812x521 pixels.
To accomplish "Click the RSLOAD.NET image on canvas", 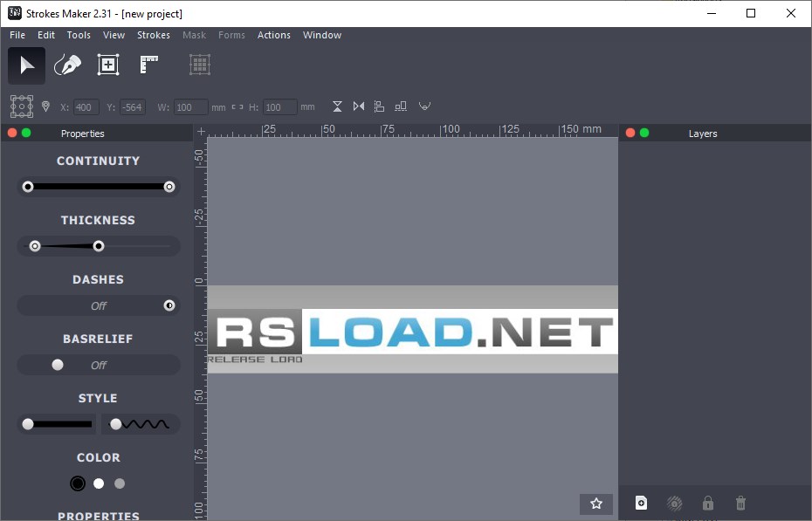I will pos(413,330).
